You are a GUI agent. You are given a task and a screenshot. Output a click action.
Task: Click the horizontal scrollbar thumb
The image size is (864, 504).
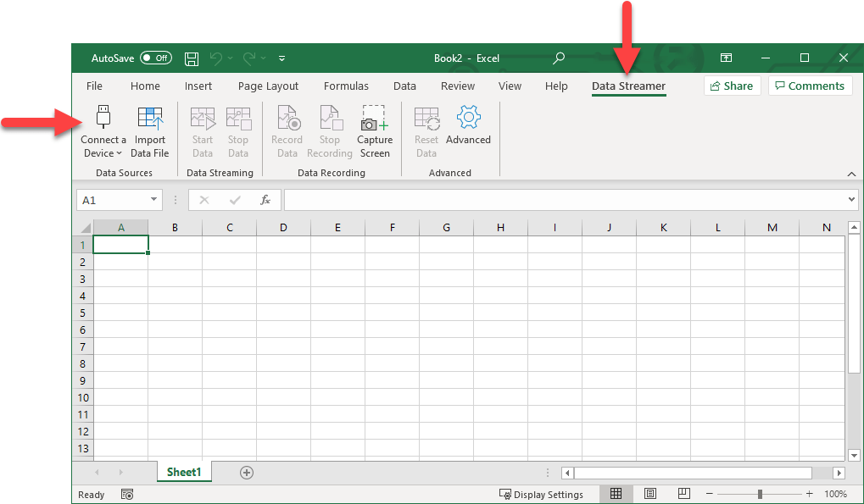coord(693,473)
